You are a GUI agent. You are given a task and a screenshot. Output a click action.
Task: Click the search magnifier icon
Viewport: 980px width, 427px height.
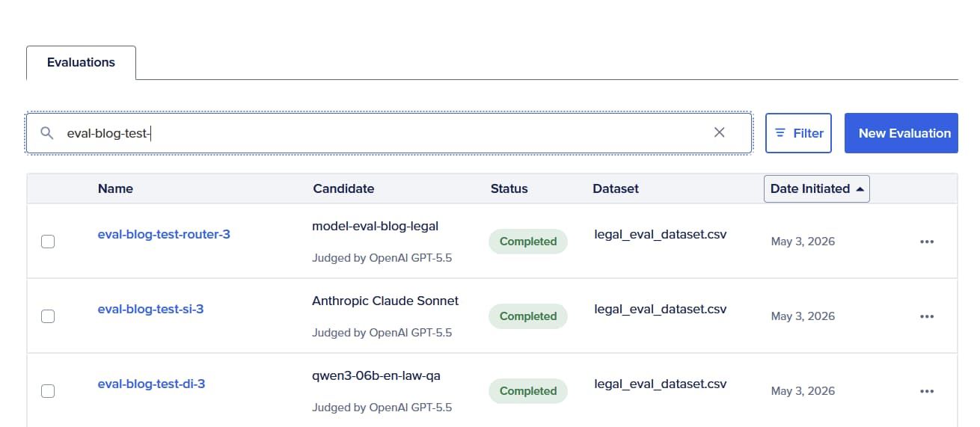pos(47,133)
